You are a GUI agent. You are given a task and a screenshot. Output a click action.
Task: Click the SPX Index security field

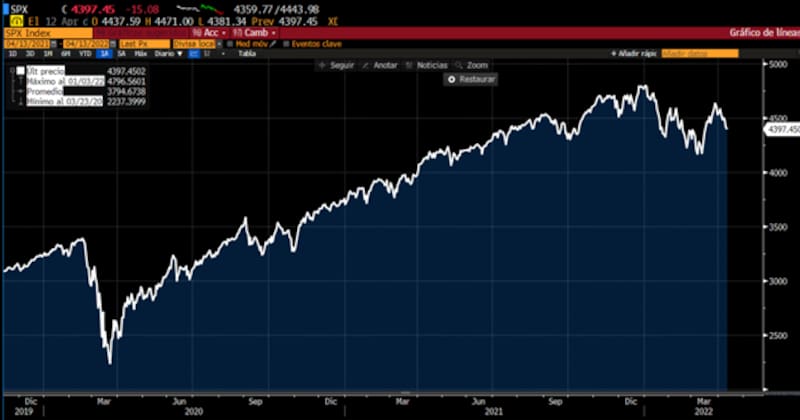point(30,32)
